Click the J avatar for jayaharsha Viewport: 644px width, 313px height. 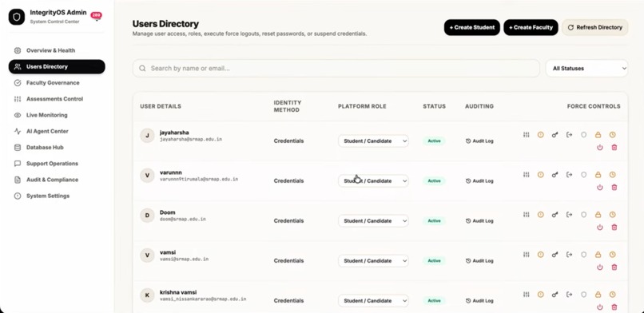[147, 136]
